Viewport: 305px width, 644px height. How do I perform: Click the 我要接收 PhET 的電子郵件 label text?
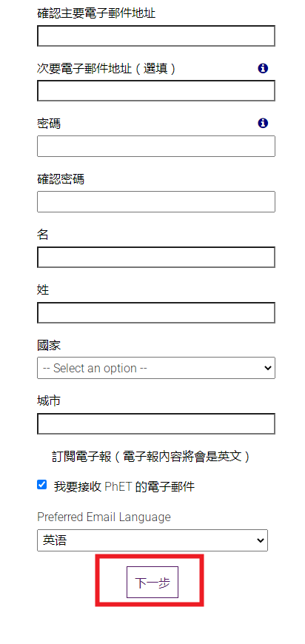(x=124, y=487)
